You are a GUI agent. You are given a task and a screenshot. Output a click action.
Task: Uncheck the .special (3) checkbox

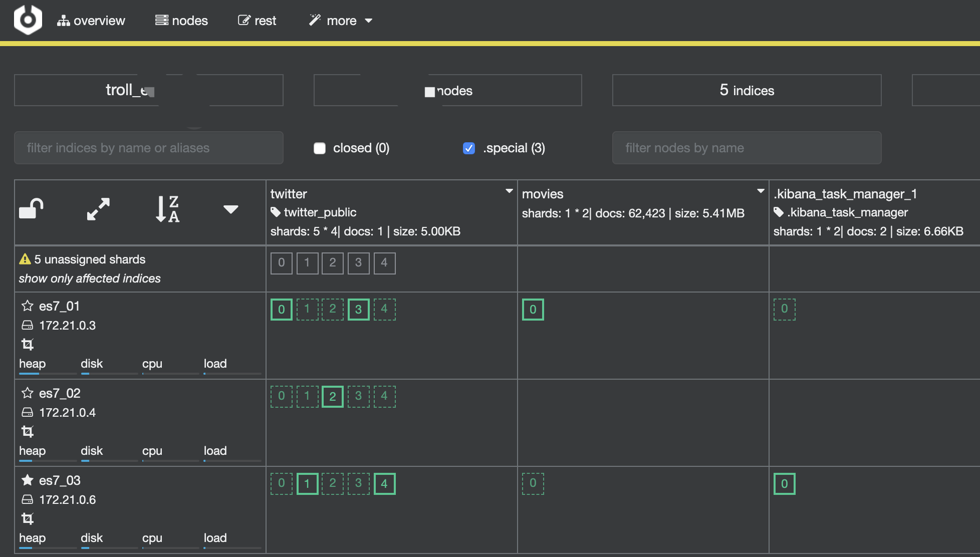coord(468,148)
